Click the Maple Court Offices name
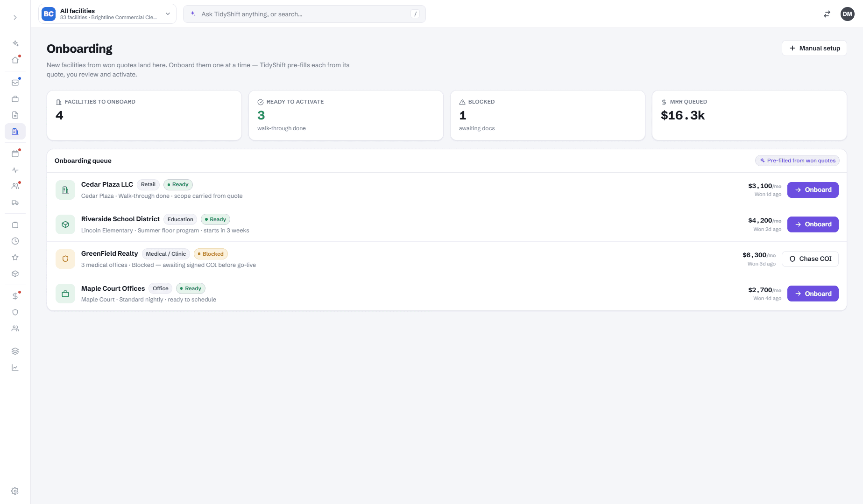The height and width of the screenshot is (504, 863). [x=113, y=288]
